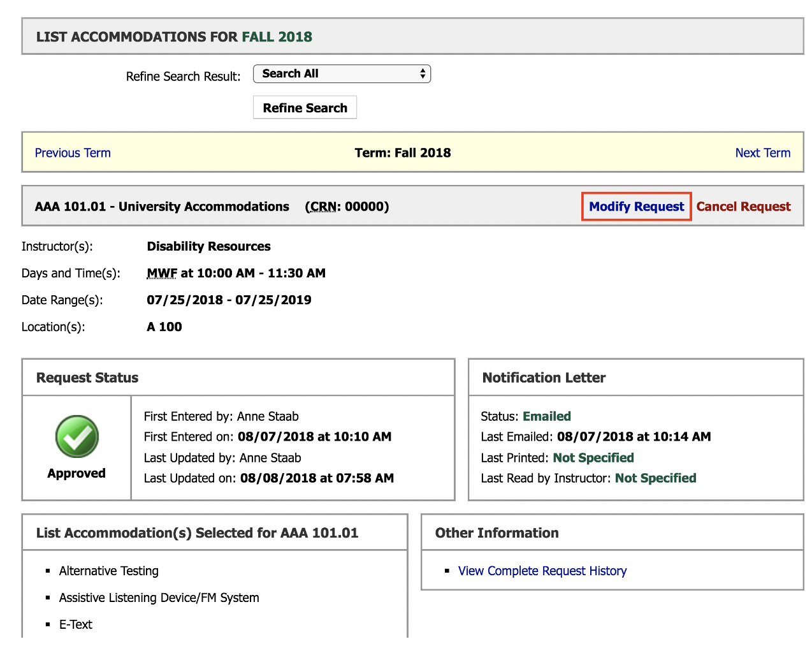Click the 'CRN: 00000' text
This screenshot has width=812, height=646.
(347, 207)
